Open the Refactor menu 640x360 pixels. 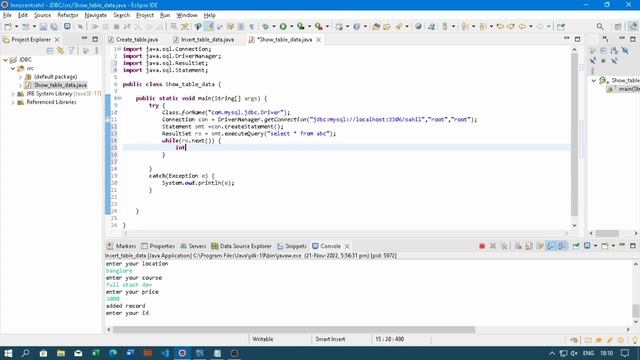point(68,15)
